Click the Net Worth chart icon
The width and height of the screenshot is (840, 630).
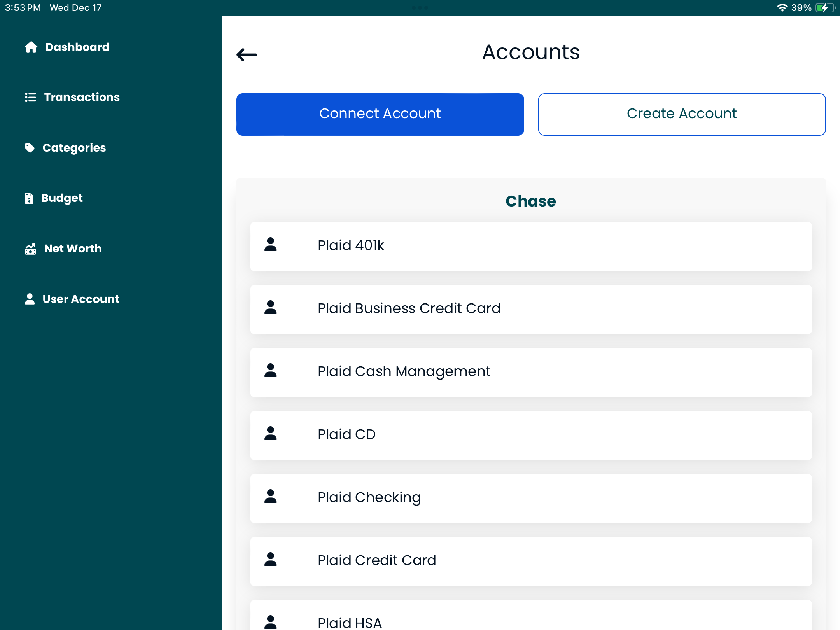point(30,249)
